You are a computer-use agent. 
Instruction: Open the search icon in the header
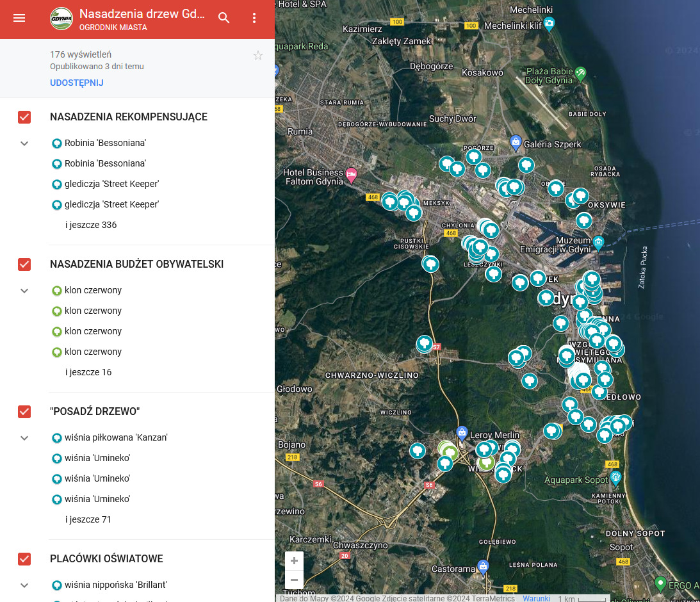click(x=224, y=19)
